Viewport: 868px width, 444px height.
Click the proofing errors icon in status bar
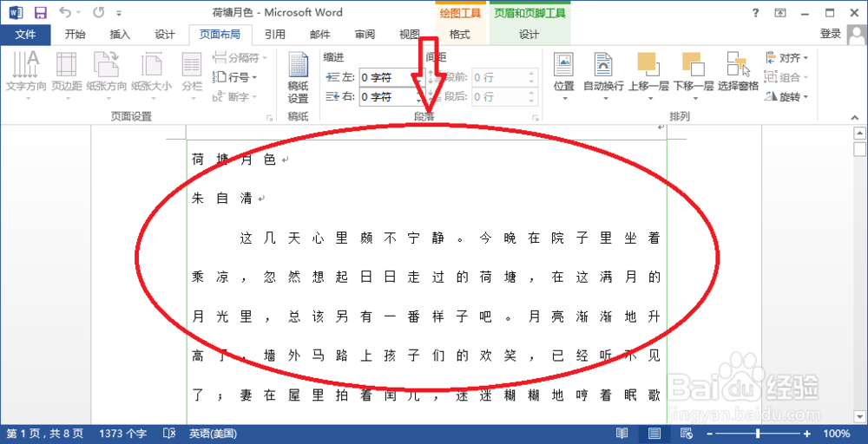(169, 434)
